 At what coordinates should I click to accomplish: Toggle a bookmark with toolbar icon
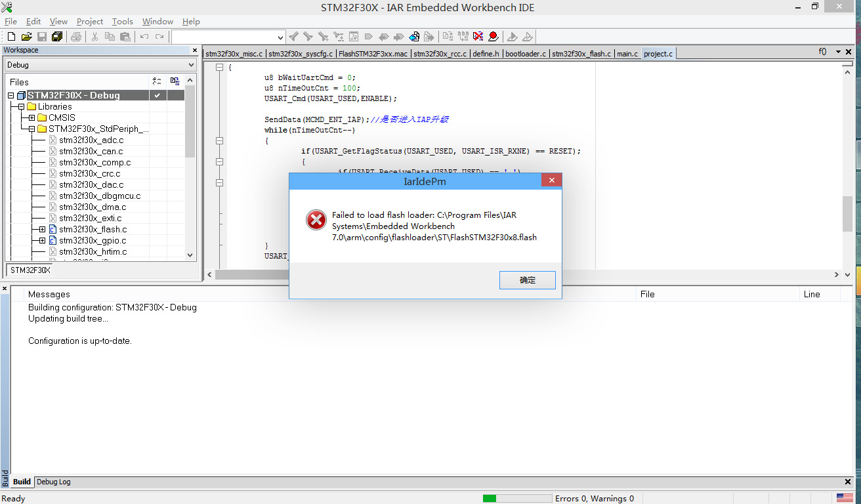click(x=368, y=37)
